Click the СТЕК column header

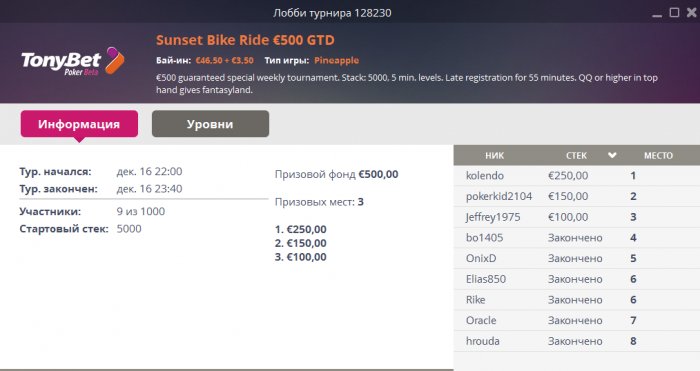coord(576,155)
